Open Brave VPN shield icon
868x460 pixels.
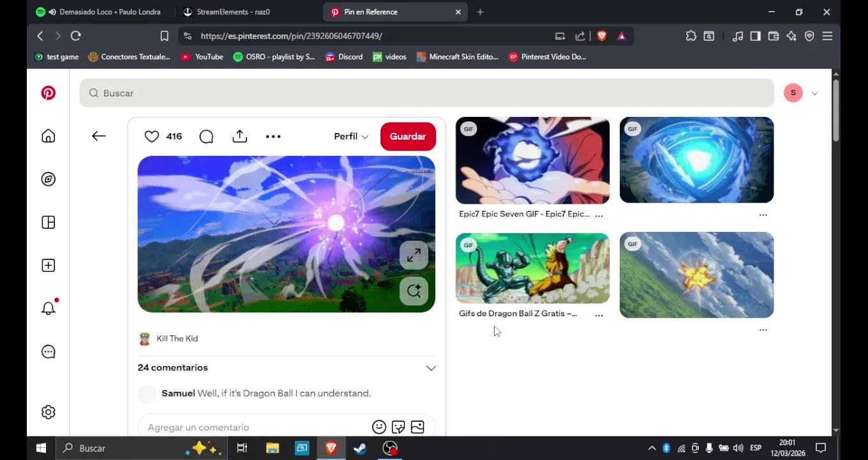(x=809, y=36)
